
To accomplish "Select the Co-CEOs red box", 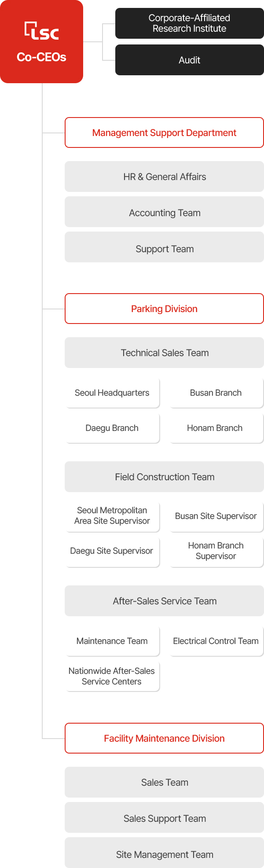I will 41,41.
